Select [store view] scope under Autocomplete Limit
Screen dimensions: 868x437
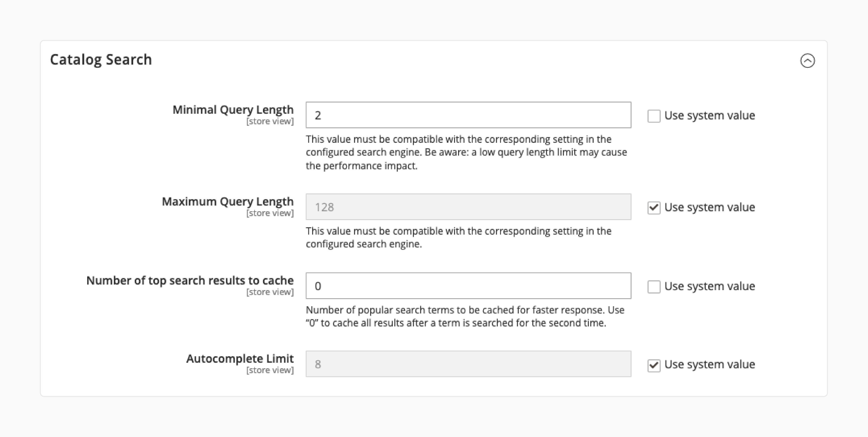[270, 370]
